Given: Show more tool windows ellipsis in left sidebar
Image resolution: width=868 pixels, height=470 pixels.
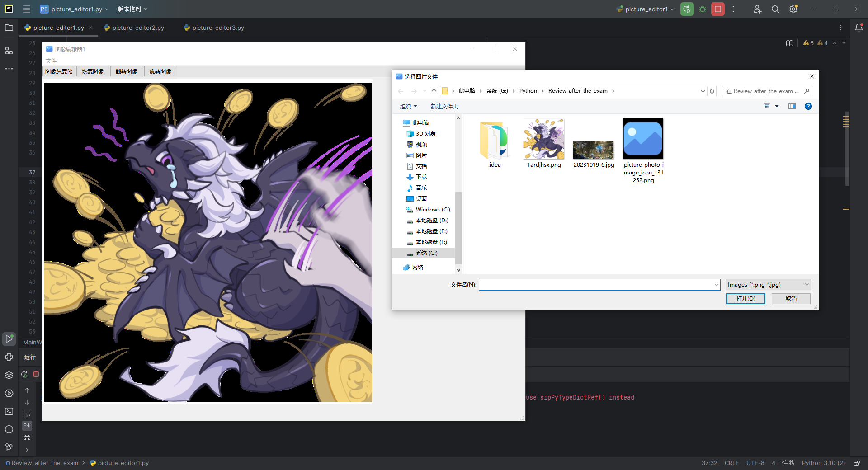Looking at the screenshot, I should pyautogui.click(x=9, y=69).
